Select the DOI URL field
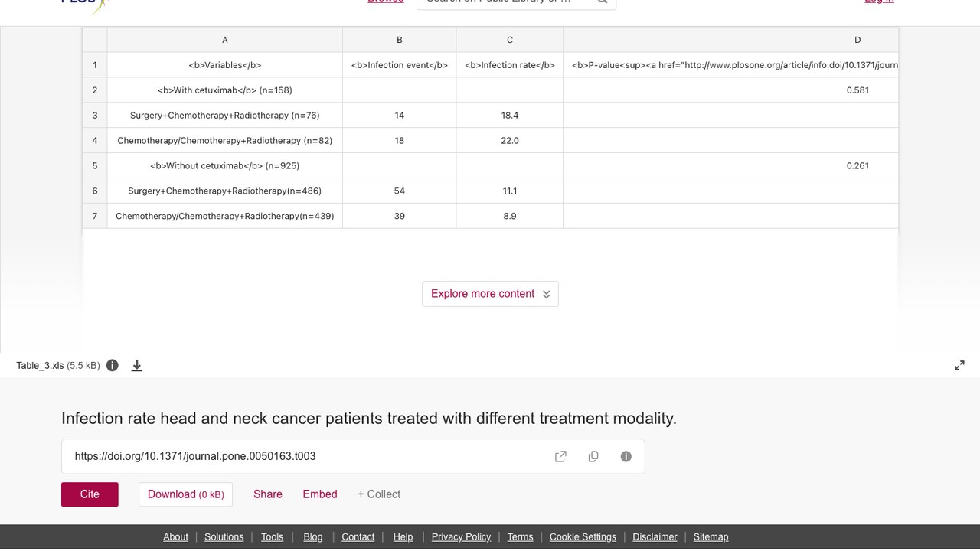The width and height of the screenshot is (980, 551). click(x=353, y=456)
